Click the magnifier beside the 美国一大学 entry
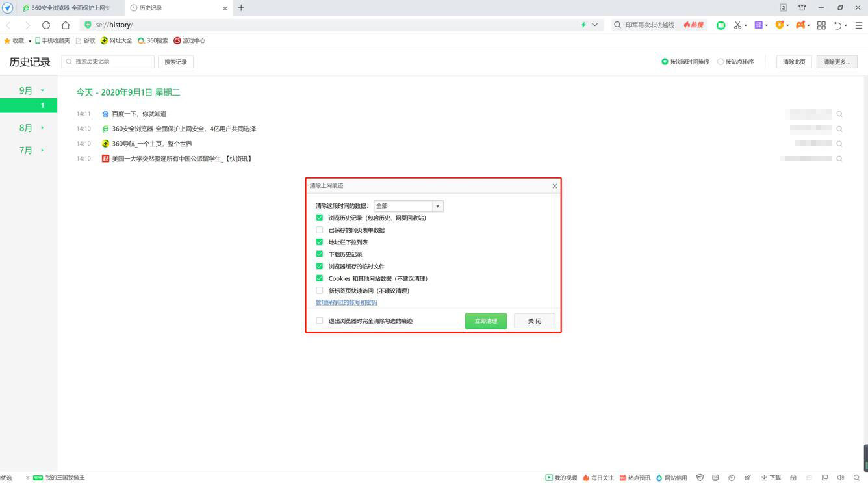This screenshot has height=483, width=868. 839,159
